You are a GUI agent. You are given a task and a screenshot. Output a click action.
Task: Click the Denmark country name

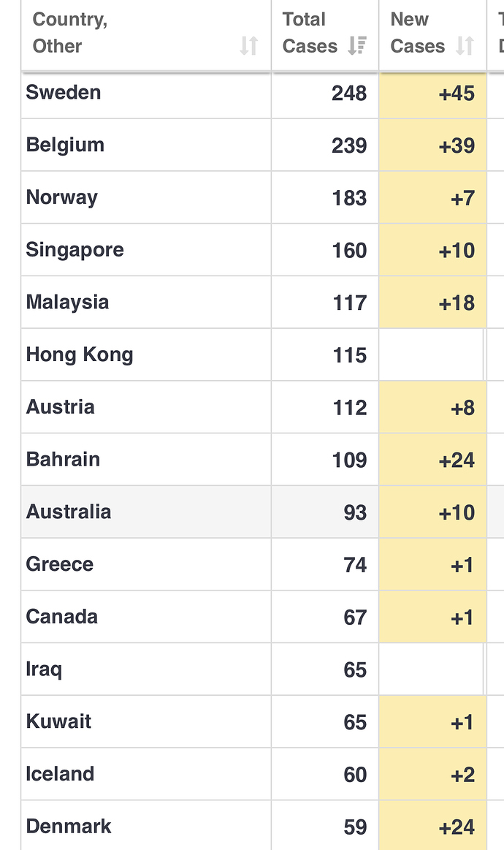pos(68,826)
